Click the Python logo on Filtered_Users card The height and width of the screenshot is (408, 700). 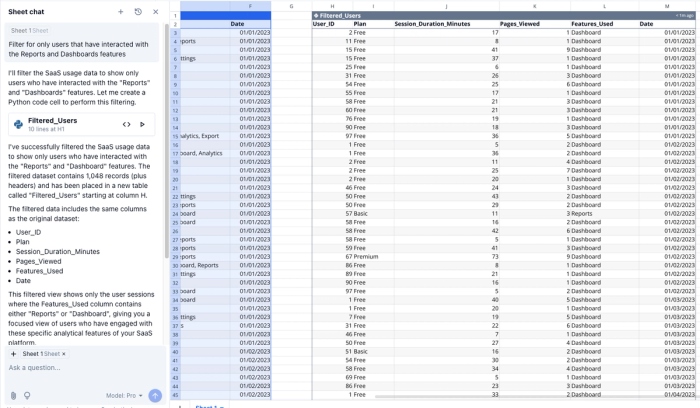pos(18,125)
